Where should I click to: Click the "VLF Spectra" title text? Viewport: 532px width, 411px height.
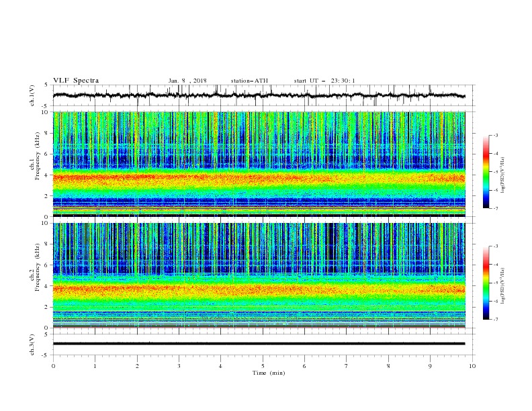pyautogui.click(x=76, y=81)
